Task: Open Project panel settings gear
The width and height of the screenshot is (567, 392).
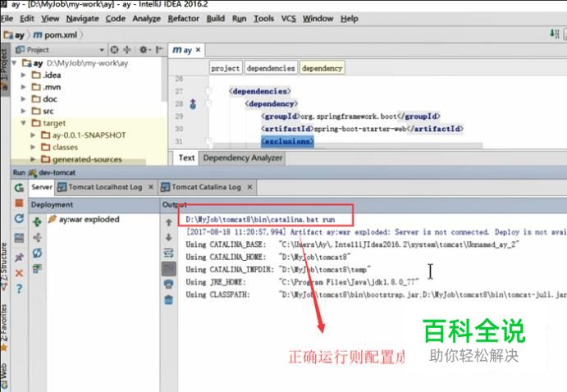Action: [x=144, y=50]
